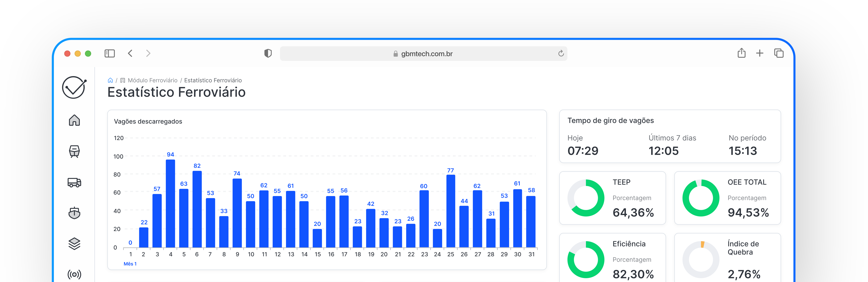Reload the page using refresh icon
Image resolution: width=868 pixels, height=282 pixels.
pos(561,53)
